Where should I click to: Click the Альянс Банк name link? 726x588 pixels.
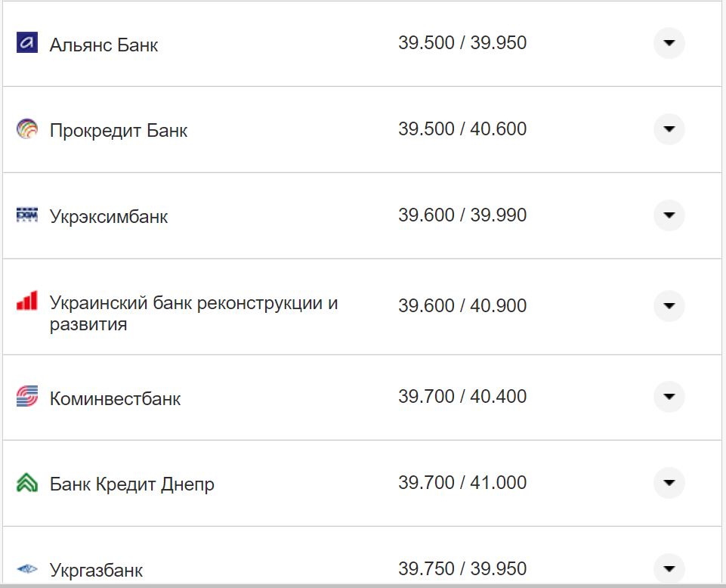(103, 44)
